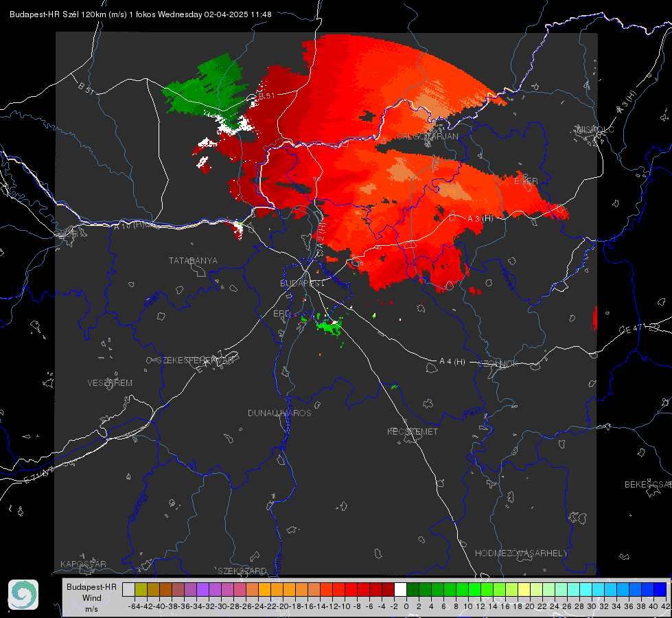Click the 'A 3 (H)' road label near Eger

480,219
